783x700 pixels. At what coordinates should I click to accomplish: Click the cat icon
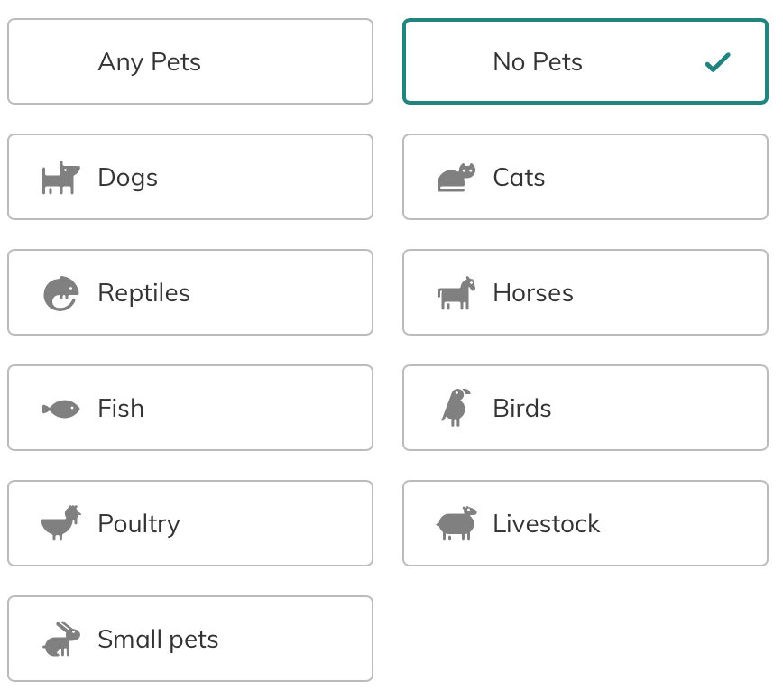pos(456,178)
